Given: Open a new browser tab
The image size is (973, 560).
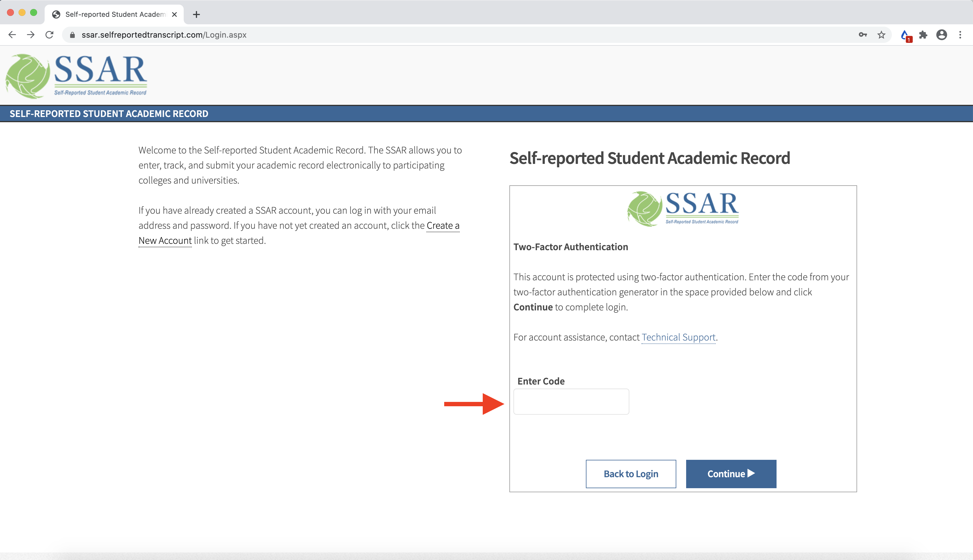Looking at the screenshot, I should [x=196, y=14].
